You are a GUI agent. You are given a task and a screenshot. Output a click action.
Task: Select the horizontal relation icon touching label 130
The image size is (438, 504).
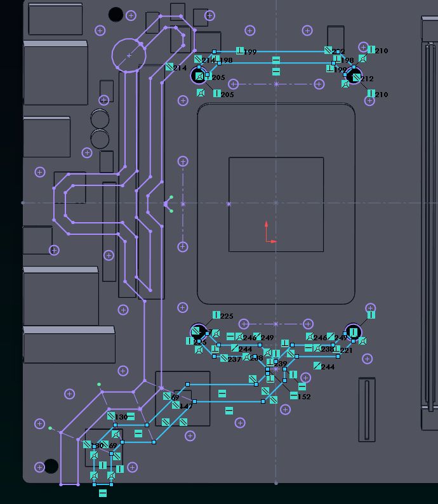pyautogui.click(x=131, y=416)
